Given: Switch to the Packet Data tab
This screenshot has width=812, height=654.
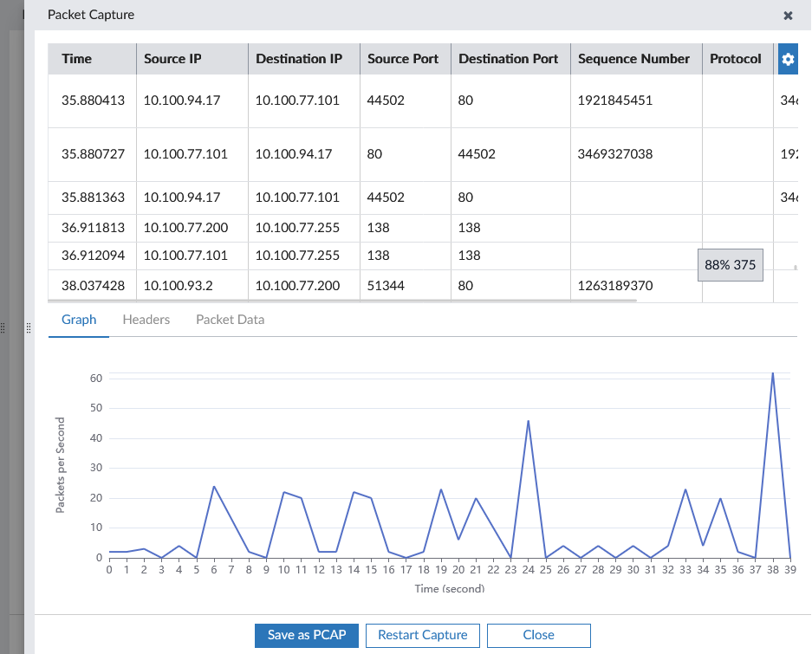Looking at the screenshot, I should pyautogui.click(x=230, y=319).
